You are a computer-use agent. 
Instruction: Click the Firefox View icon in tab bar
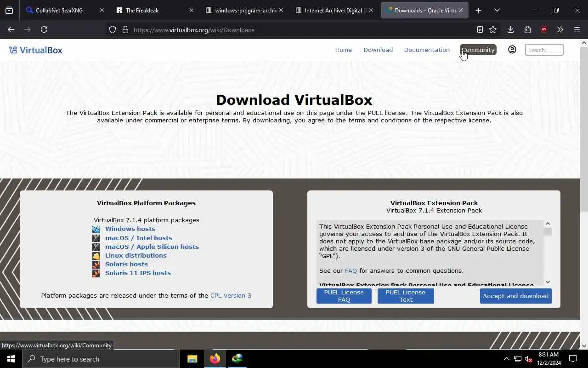(x=9, y=10)
